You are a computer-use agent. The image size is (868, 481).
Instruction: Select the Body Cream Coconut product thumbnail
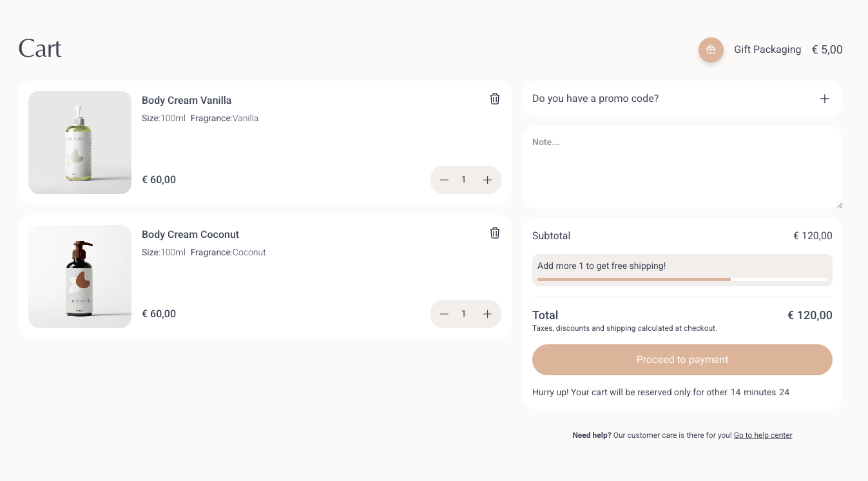79,276
